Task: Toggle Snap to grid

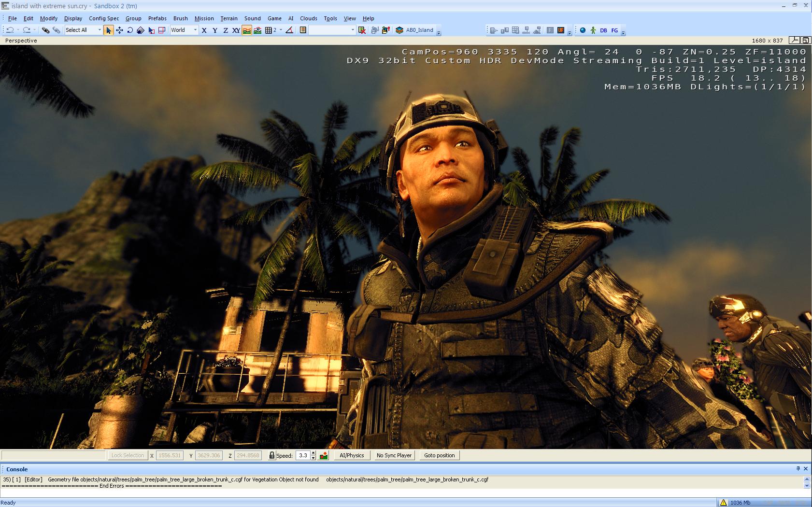Action: click(x=269, y=30)
